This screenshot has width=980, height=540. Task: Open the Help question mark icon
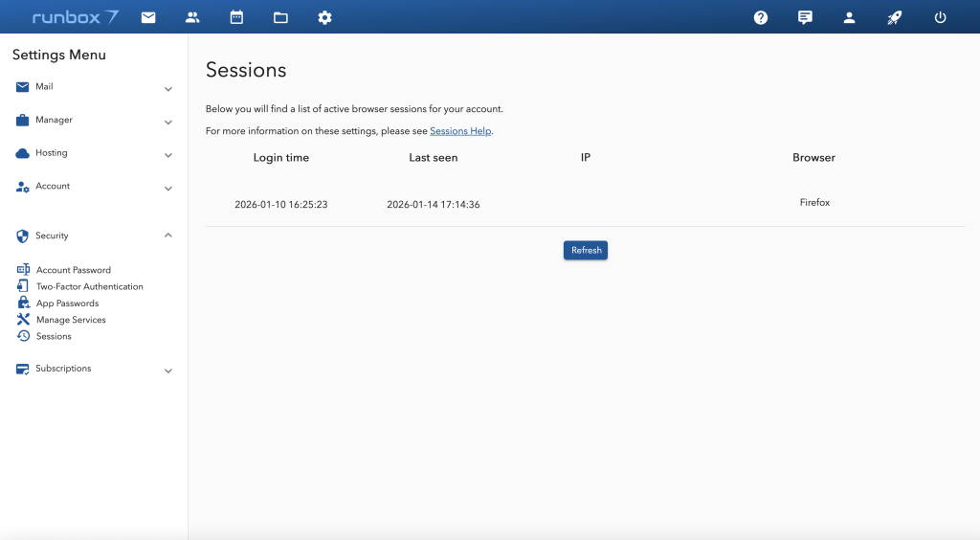pyautogui.click(x=761, y=17)
